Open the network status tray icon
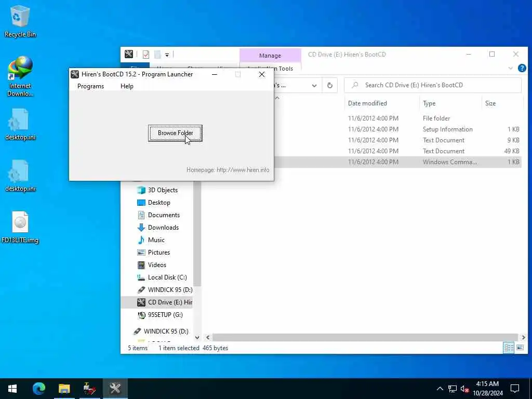Viewport: 532px width, 399px height. tap(453, 389)
